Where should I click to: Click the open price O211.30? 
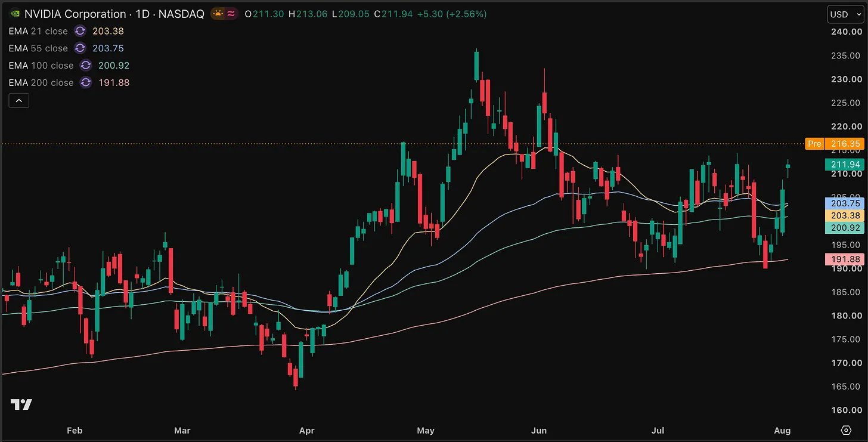click(264, 14)
